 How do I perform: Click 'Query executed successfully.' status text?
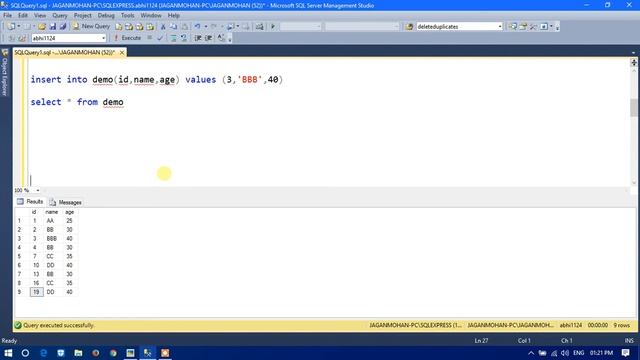[59, 325]
